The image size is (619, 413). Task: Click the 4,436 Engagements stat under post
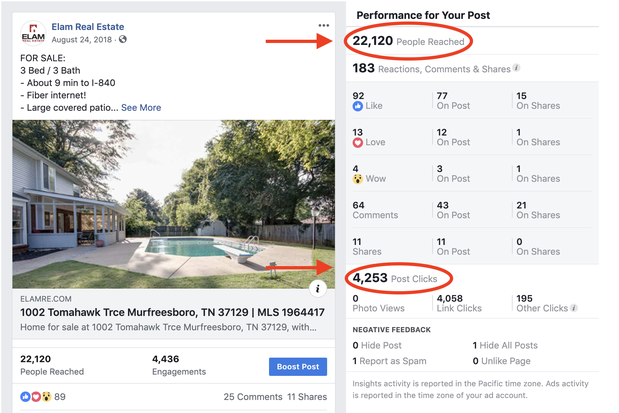pyautogui.click(x=182, y=364)
